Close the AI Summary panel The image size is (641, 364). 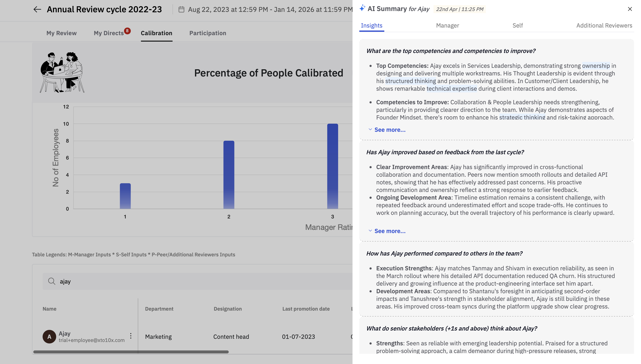pos(630,9)
